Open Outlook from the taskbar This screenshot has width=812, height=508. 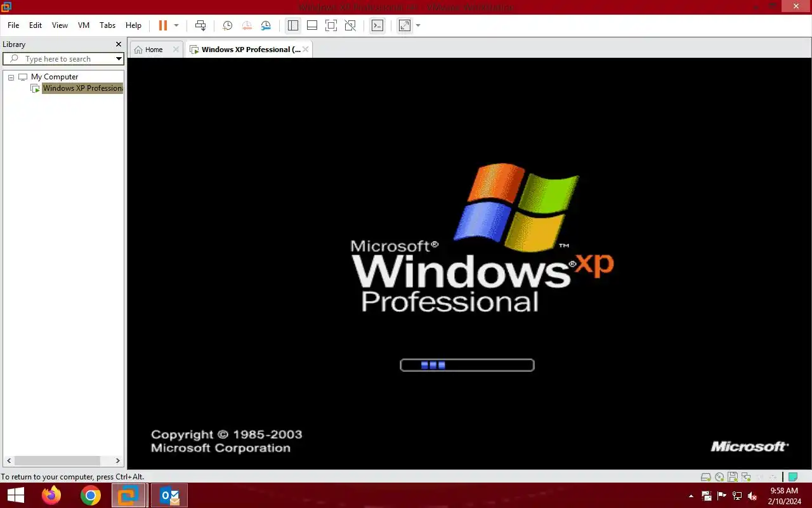tap(169, 496)
